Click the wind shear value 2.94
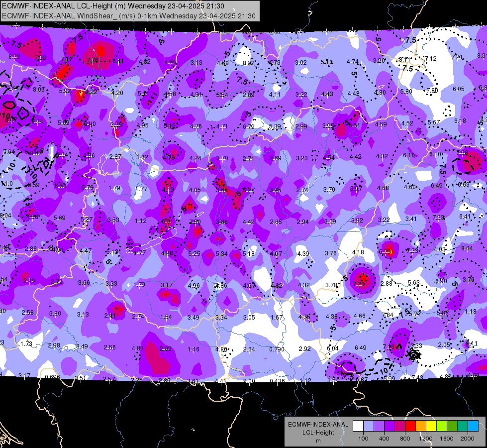The height and width of the screenshot is (448, 487). [303, 222]
